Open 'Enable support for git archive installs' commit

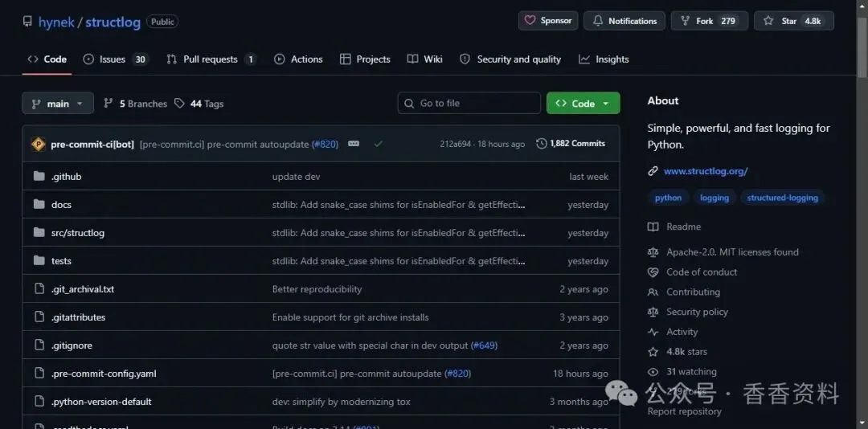[x=350, y=317]
